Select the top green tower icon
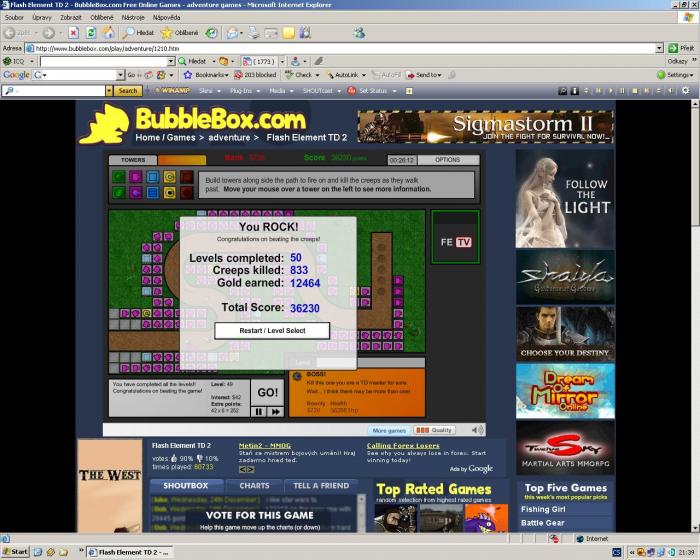The width and height of the screenshot is (700, 560). tap(119, 177)
